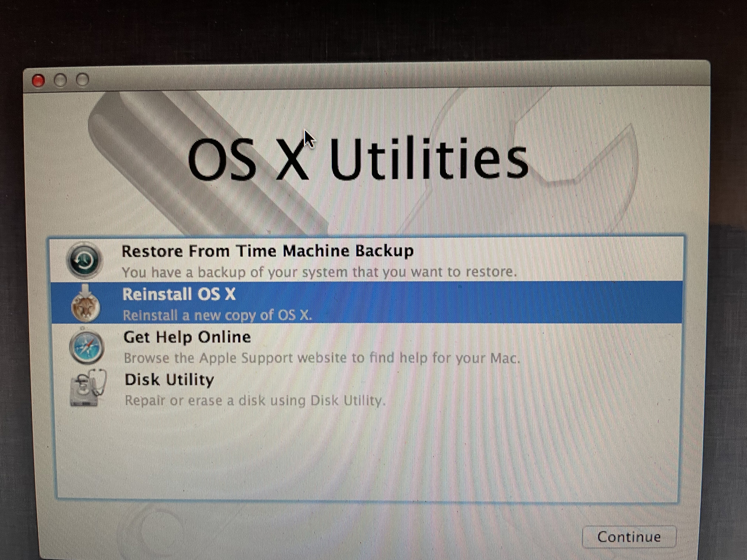Choose the Disk Utility title text
The height and width of the screenshot is (560, 747).
pyautogui.click(x=169, y=380)
